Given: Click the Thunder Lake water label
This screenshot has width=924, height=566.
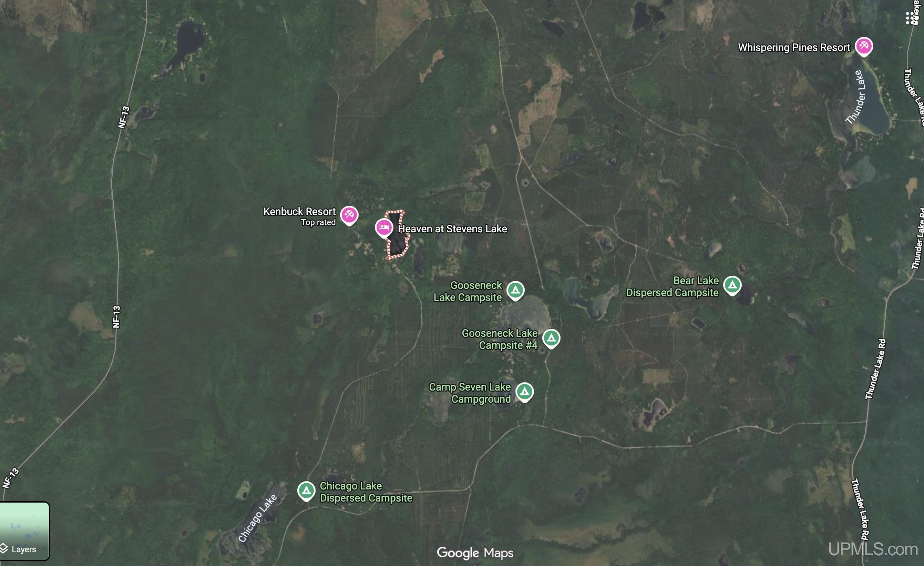Looking at the screenshot, I should [856, 97].
